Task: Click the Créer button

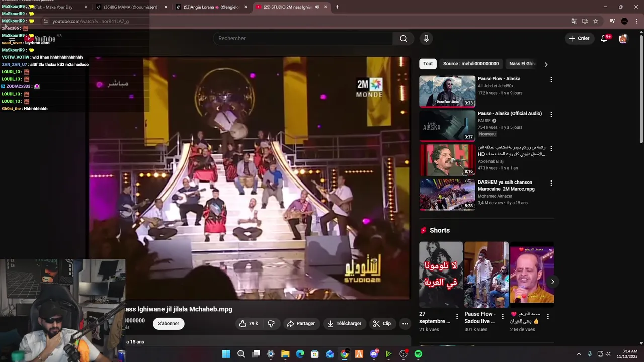Action: click(579, 39)
